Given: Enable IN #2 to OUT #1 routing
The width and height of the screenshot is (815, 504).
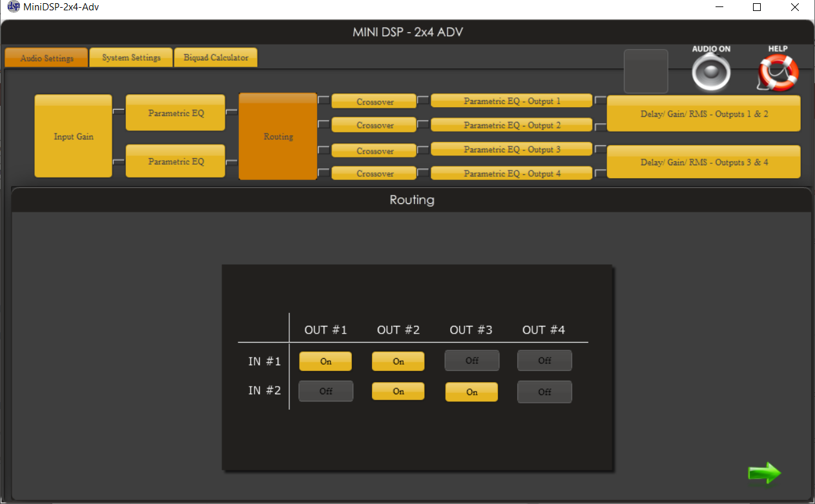Looking at the screenshot, I should [326, 391].
